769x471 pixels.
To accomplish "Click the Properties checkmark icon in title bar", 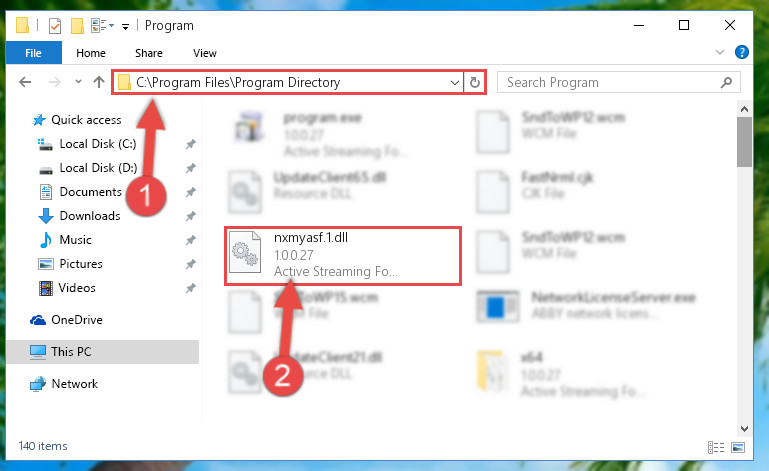I will tap(55, 26).
